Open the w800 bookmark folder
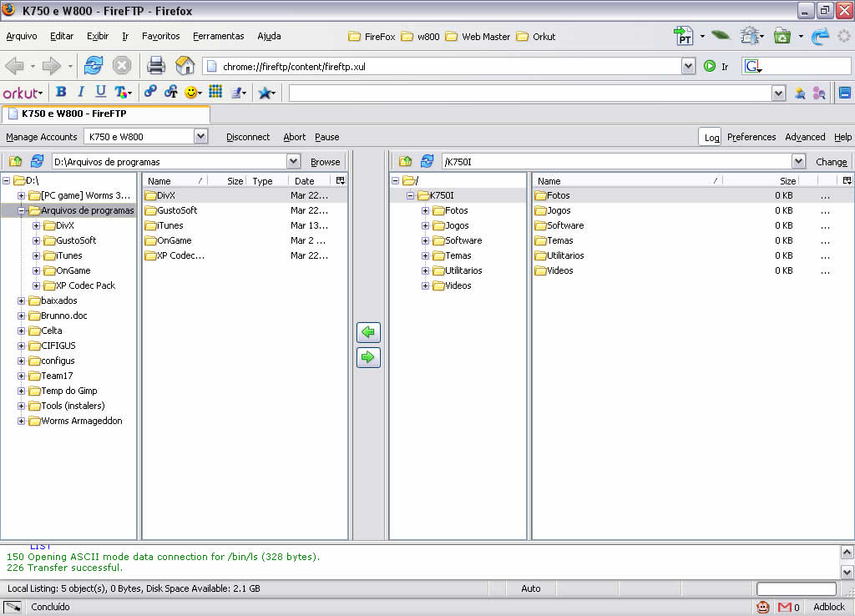855x616 pixels. pos(421,37)
